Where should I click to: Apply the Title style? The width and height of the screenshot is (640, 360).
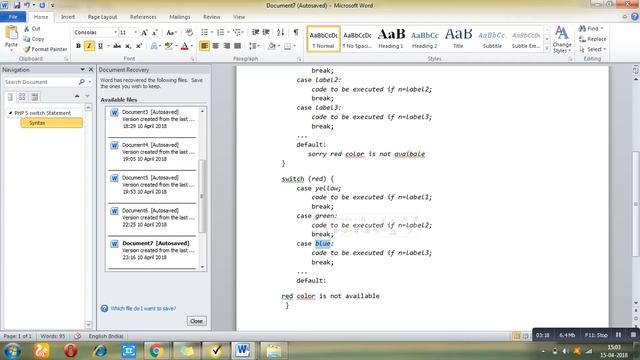click(x=458, y=39)
